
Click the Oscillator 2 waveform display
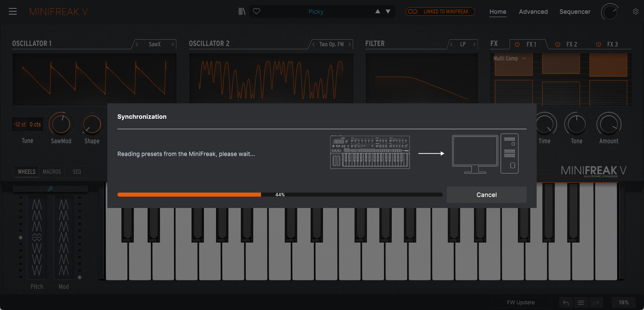pos(271,78)
